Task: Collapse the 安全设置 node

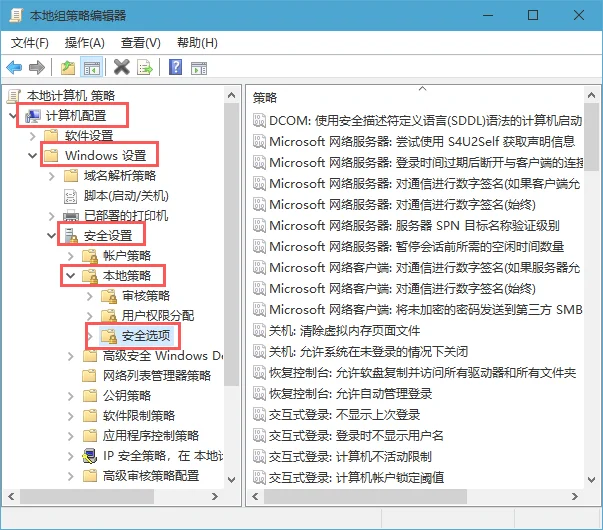Action: click(52, 236)
